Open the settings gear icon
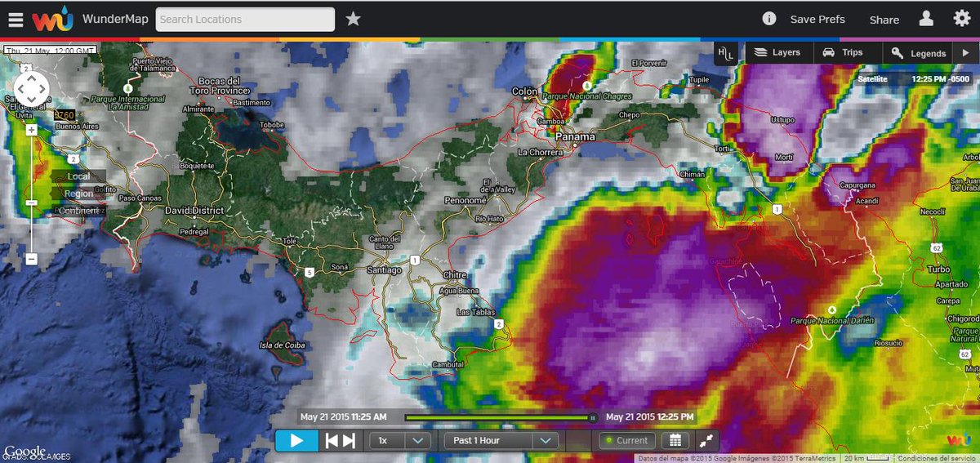The height and width of the screenshot is (463, 980). coord(961,18)
